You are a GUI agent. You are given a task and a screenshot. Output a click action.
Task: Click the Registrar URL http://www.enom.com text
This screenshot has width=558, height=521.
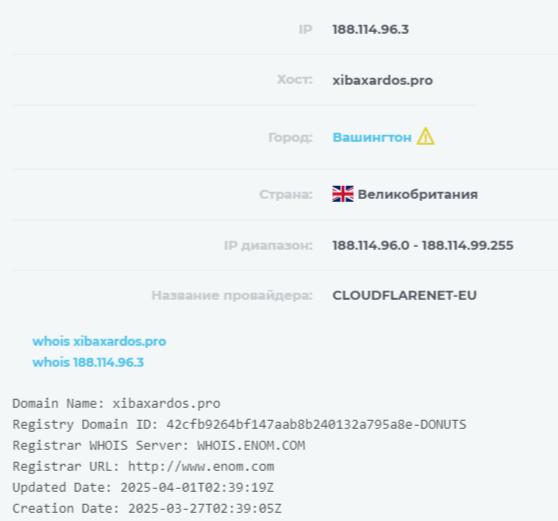click(143, 467)
